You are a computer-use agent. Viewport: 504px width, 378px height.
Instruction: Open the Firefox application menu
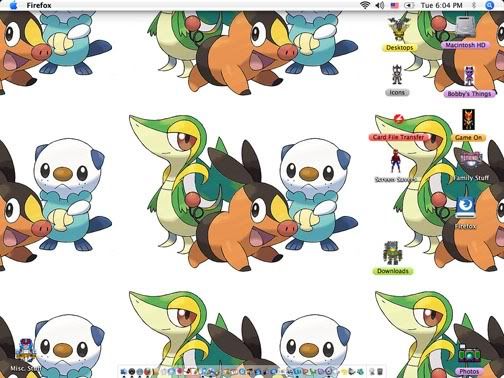click(x=39, y=5)
